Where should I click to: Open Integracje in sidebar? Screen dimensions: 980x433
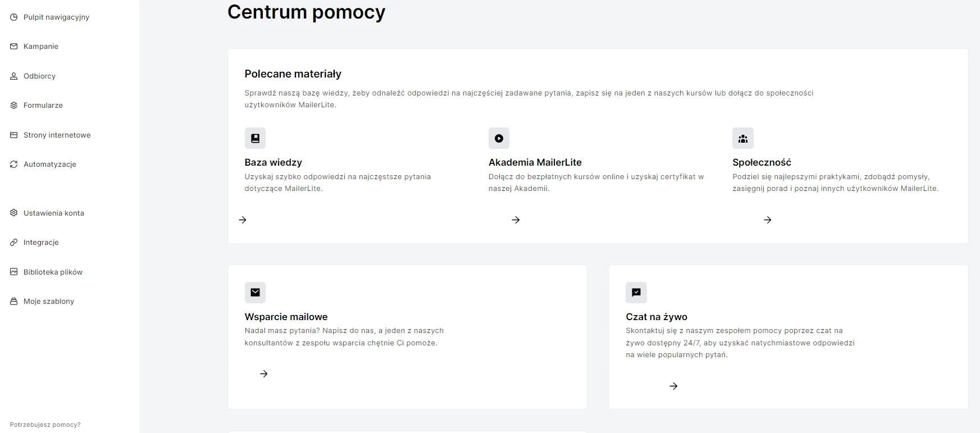coord(41,243)
